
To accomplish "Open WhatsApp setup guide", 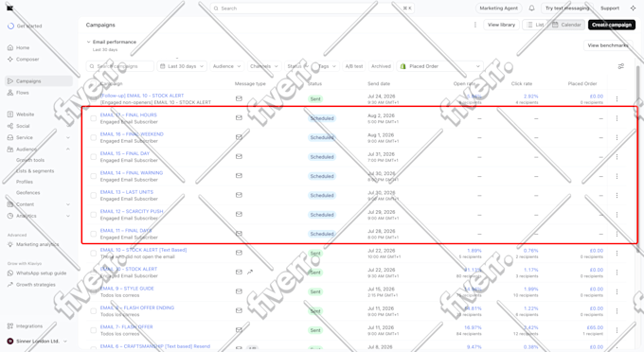I will [41, 273].
